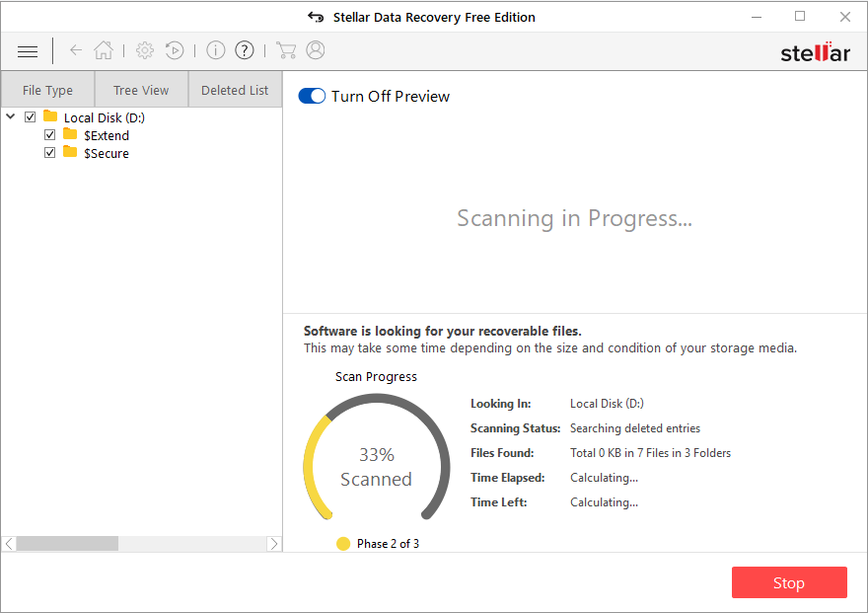Click the yellow Phase 2 of 3 indicator dot
Image resolution: width=868 pixels, height=613 pixels.
pyautogui.click(x=343, y=544)
